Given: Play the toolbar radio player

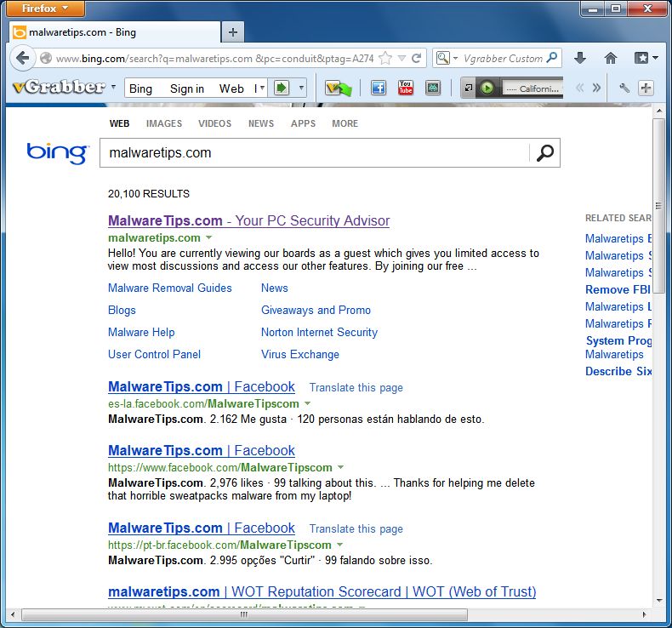Looking at the screenshot, I should click(x=487, y=88).
